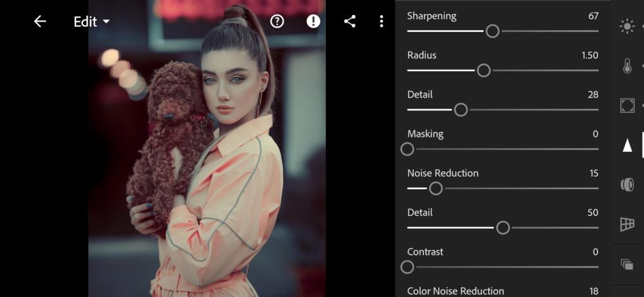
Task: Click the Color Noise Reduction value 18
Action: [x=594, y=291]
